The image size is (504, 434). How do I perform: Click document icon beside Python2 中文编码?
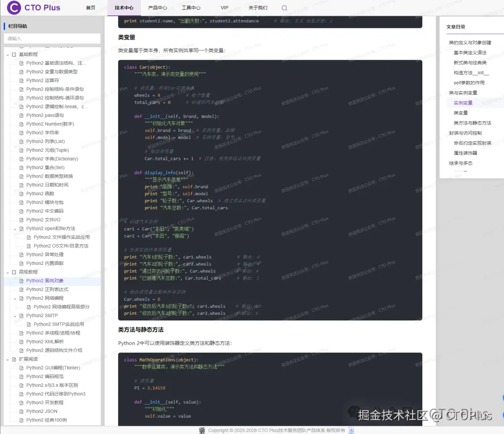[x=21, y=211]
